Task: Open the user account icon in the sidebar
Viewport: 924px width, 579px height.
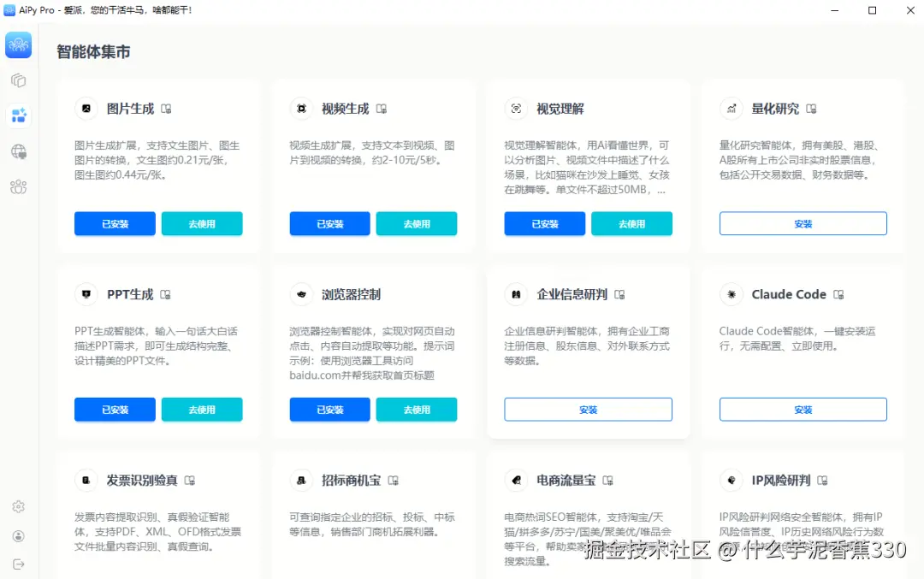Action: (x=18, y=537)
